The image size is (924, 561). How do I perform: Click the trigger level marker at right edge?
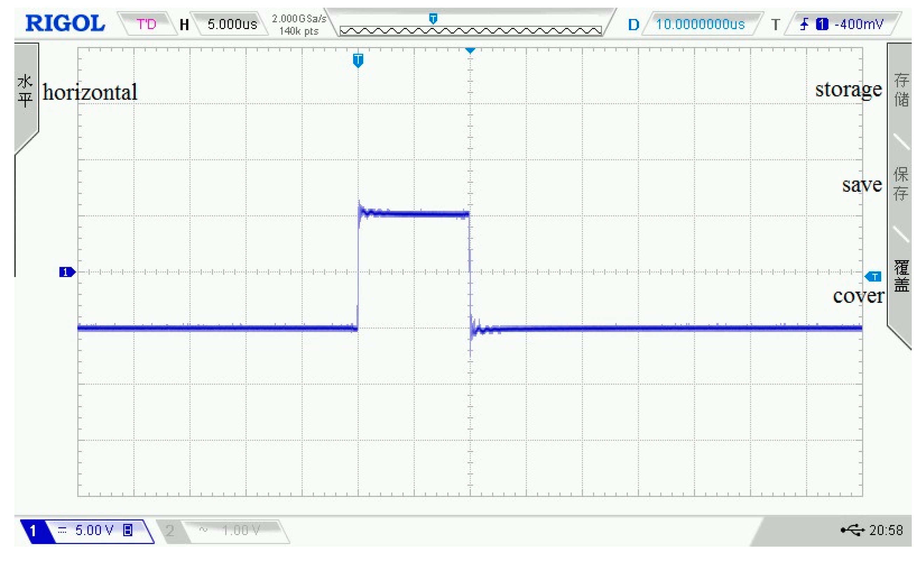(874, 277)
